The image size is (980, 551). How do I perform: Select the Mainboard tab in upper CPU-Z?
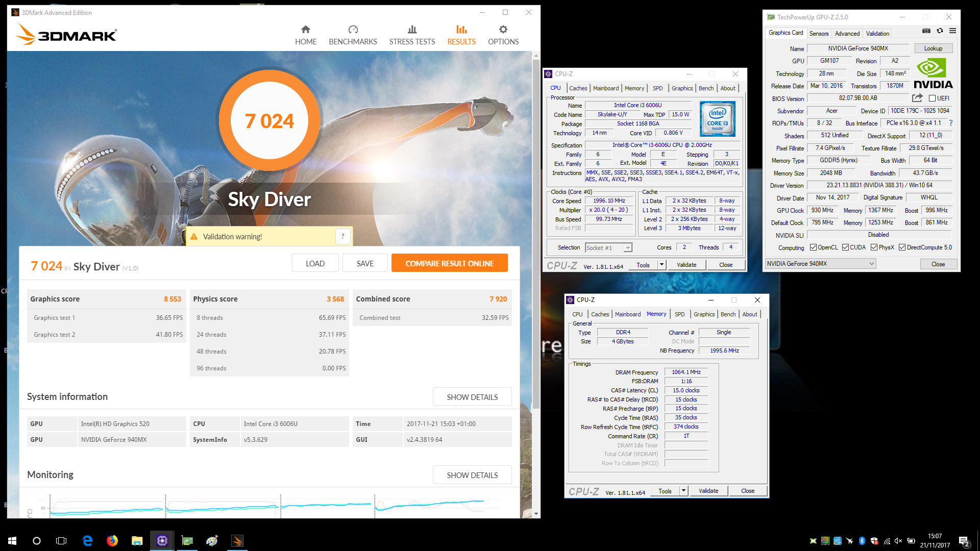point(606,88)
